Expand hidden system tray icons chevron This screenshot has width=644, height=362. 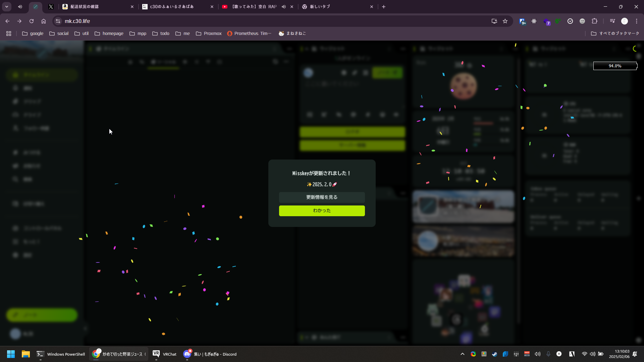[462, 354]
